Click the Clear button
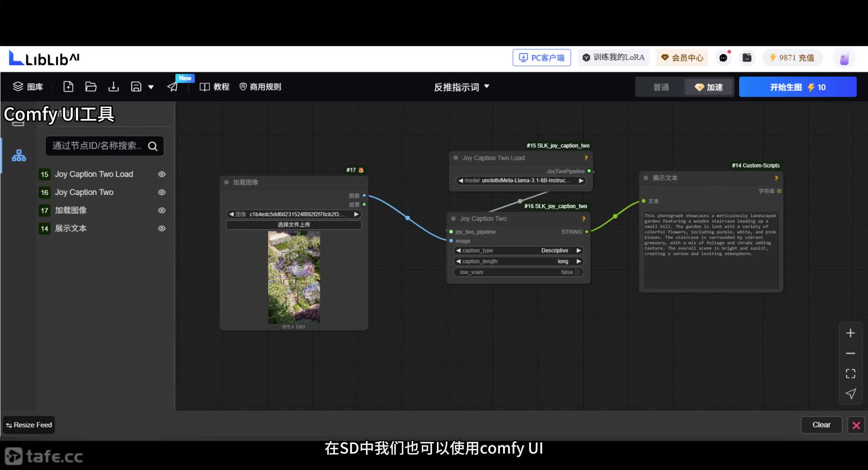The width and height of the screenshot is (868, 470). tap(821, 425)
